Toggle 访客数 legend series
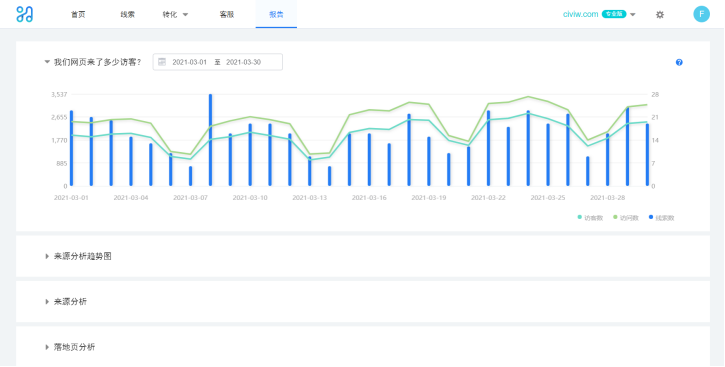 (x=590, y=218)
